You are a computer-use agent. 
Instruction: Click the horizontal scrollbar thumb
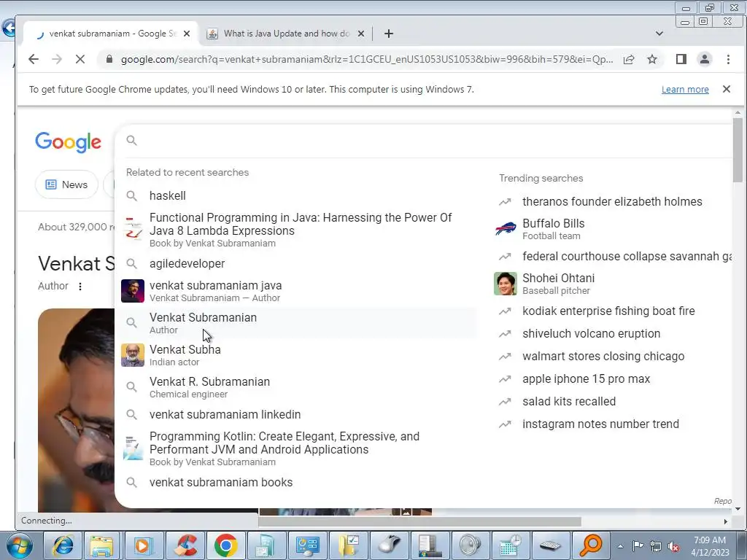pyautogui.click(x=419, y=521)
